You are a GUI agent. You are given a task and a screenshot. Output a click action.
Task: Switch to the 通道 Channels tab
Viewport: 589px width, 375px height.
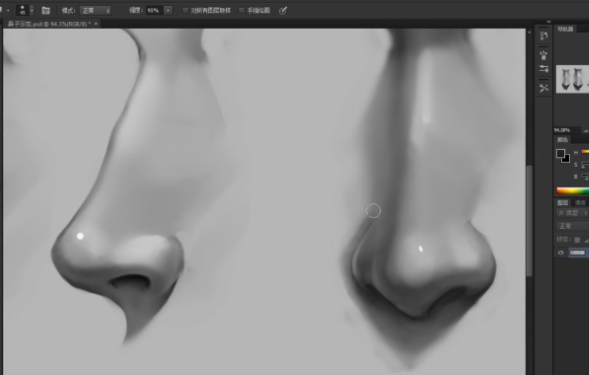tap(580, 203)
